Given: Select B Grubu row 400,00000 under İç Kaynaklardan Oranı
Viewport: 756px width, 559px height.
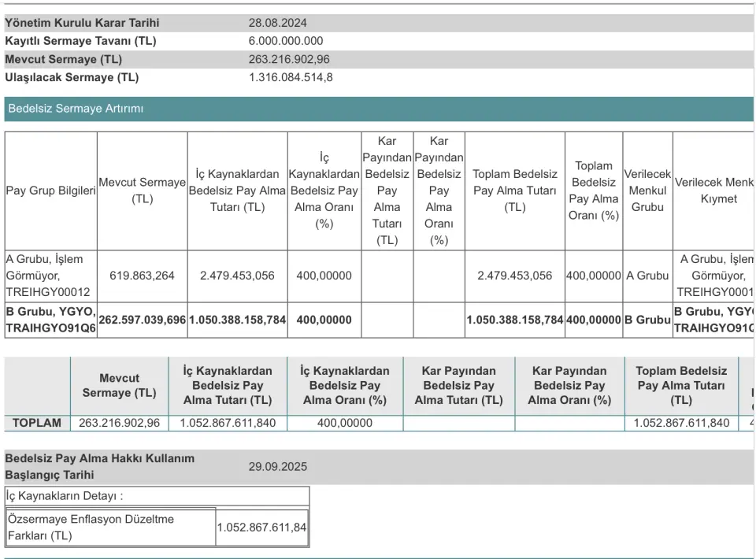Looking at the screenshot, I should point(324,320).
